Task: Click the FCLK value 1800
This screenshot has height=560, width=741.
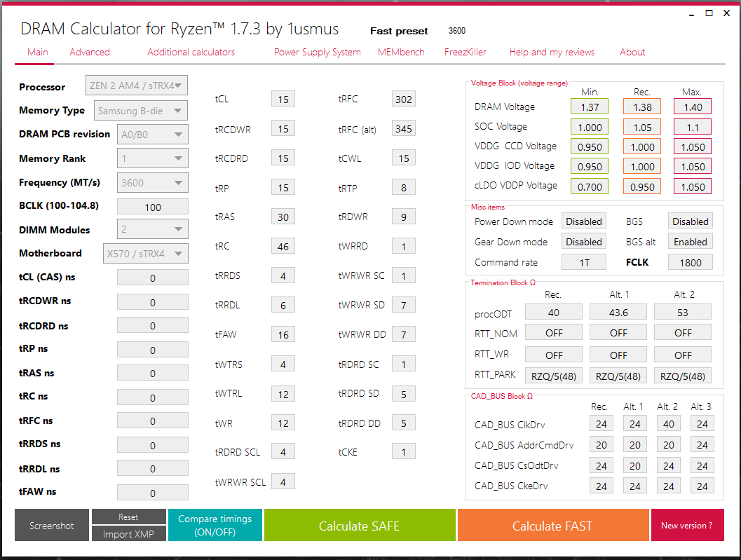Action: 690,262
